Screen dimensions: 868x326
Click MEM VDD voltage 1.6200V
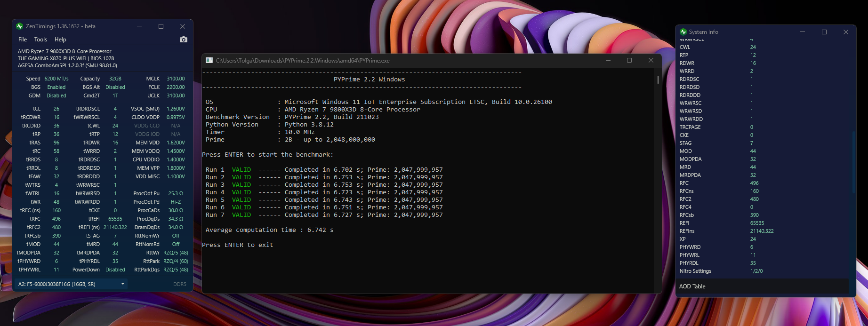pyautogui.click(x=176, y=143)
